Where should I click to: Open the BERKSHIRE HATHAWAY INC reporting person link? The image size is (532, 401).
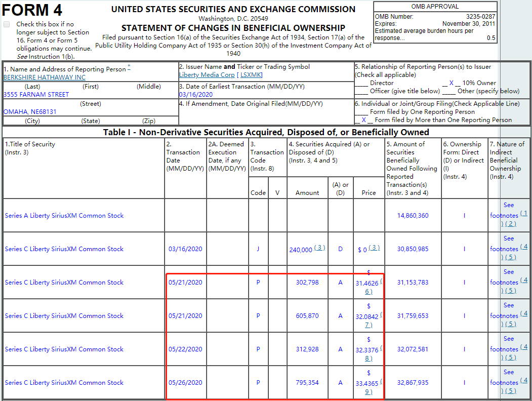tap(45, 77)
